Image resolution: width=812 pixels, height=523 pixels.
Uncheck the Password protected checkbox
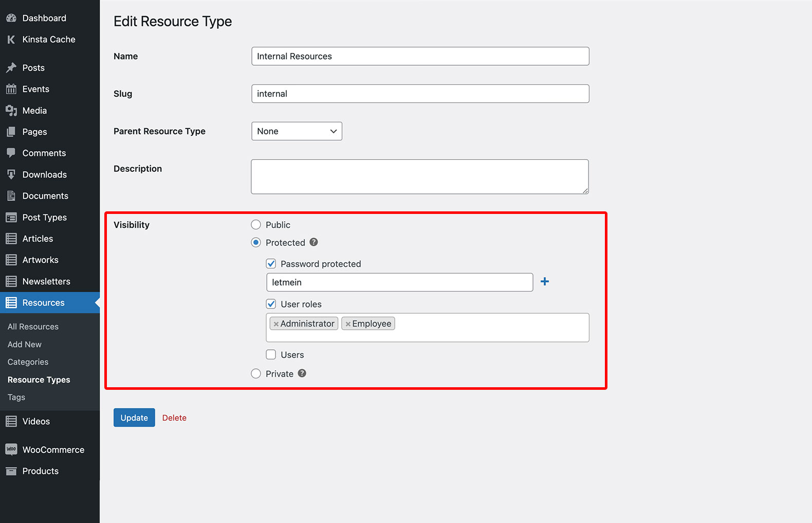271,264
